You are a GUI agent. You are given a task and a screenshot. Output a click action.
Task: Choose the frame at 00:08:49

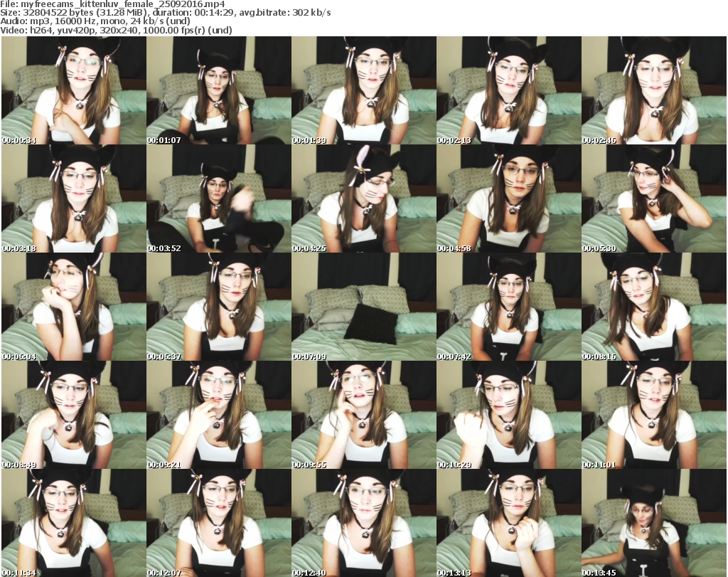[73, 415]
